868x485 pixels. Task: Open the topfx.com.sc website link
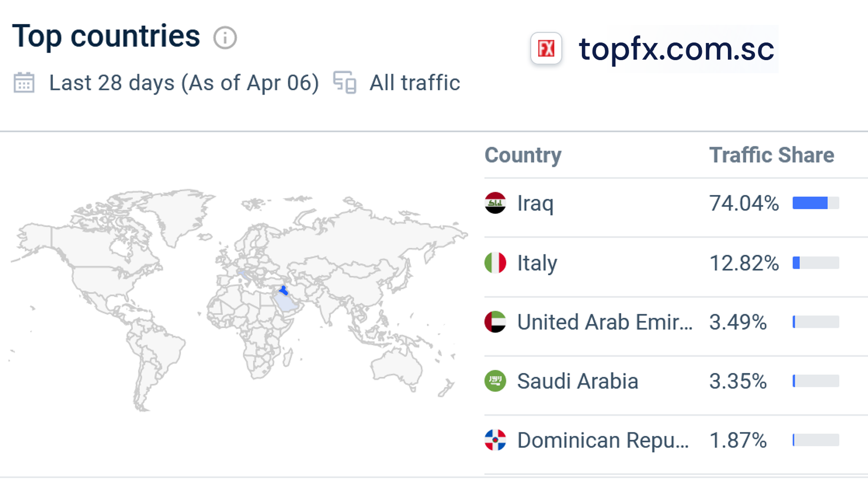click(x=676, y=50)
